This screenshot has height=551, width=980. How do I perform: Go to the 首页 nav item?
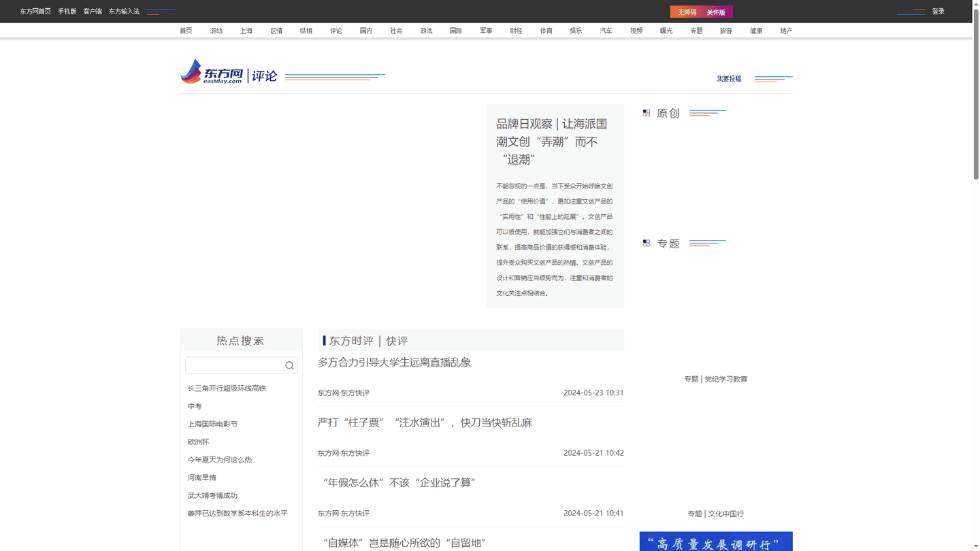click(x=186, y=31)
